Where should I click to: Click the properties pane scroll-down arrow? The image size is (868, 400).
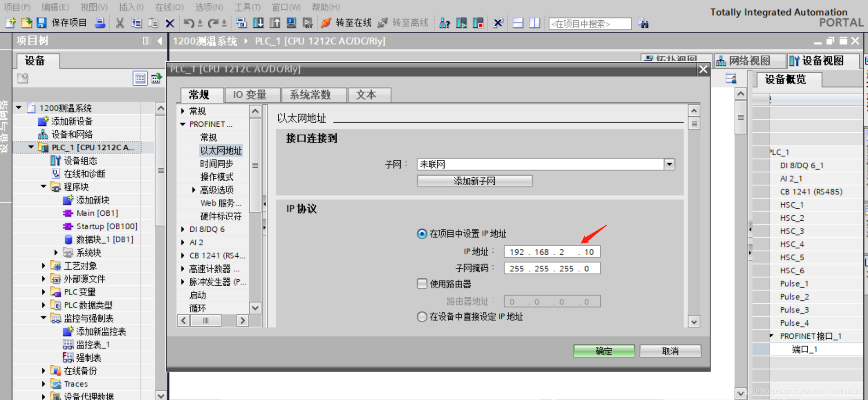694,322
